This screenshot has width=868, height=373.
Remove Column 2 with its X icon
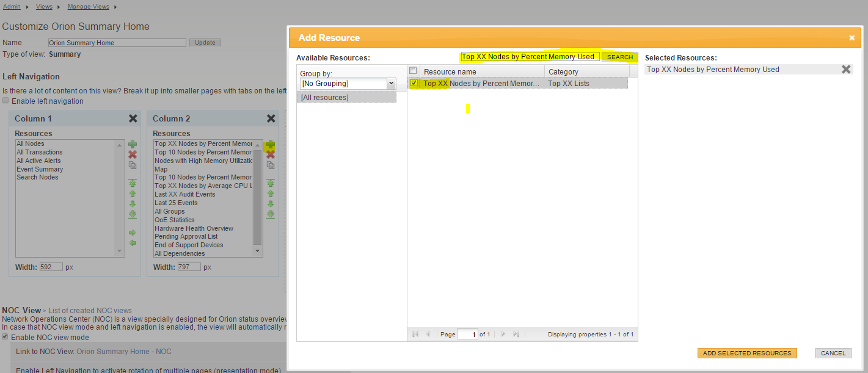(x=271, y=118)
